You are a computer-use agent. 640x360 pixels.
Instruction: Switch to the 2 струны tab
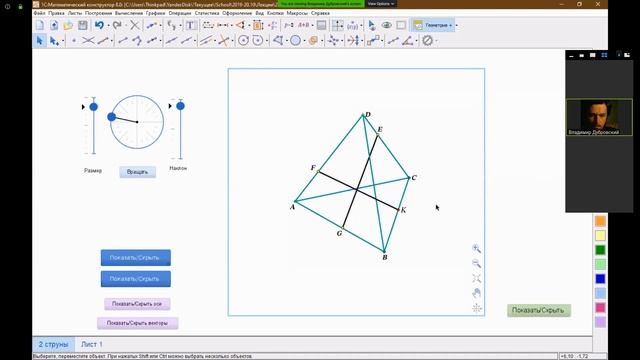click(x=53, y=344)
